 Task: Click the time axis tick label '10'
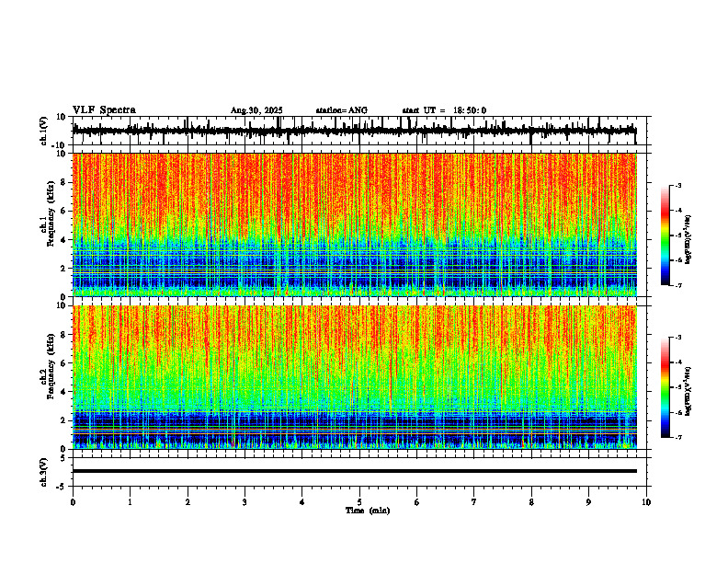646,502
